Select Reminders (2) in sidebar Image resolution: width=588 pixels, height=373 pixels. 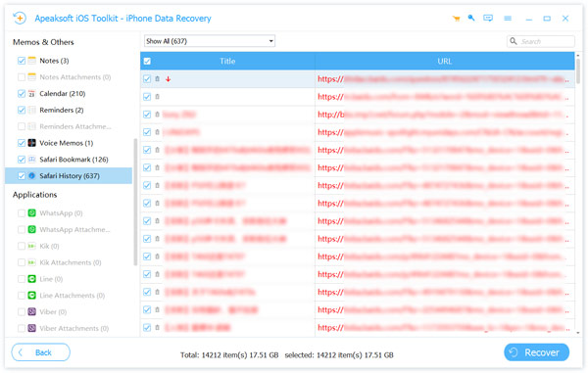click(62, 110)
